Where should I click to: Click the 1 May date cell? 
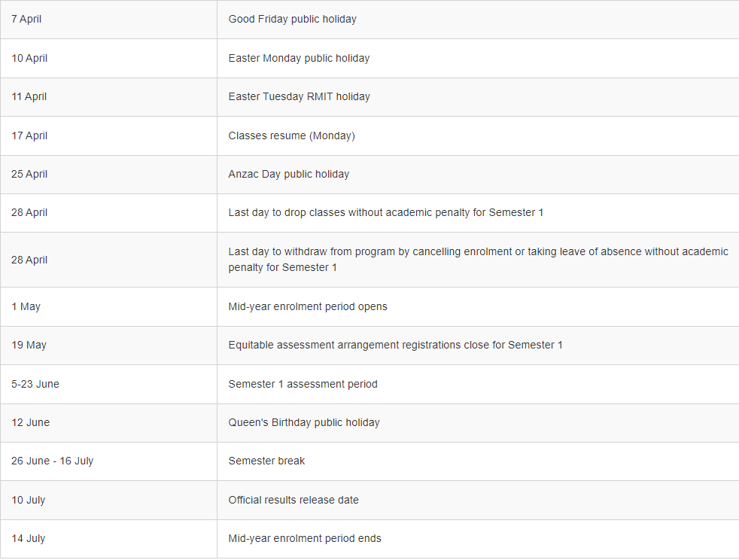coord(108,307)
